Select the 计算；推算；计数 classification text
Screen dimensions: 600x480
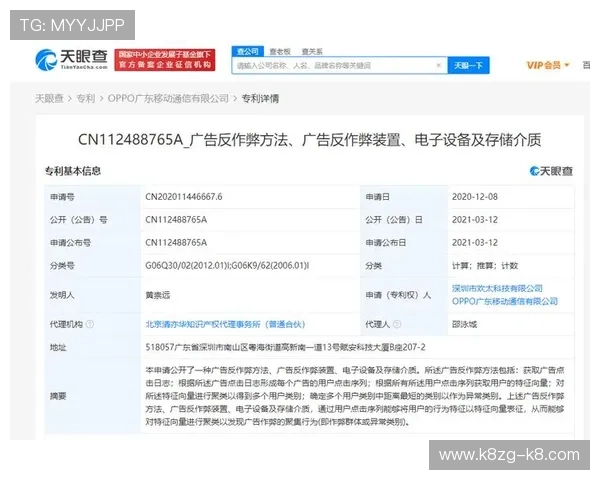[485, 266]
